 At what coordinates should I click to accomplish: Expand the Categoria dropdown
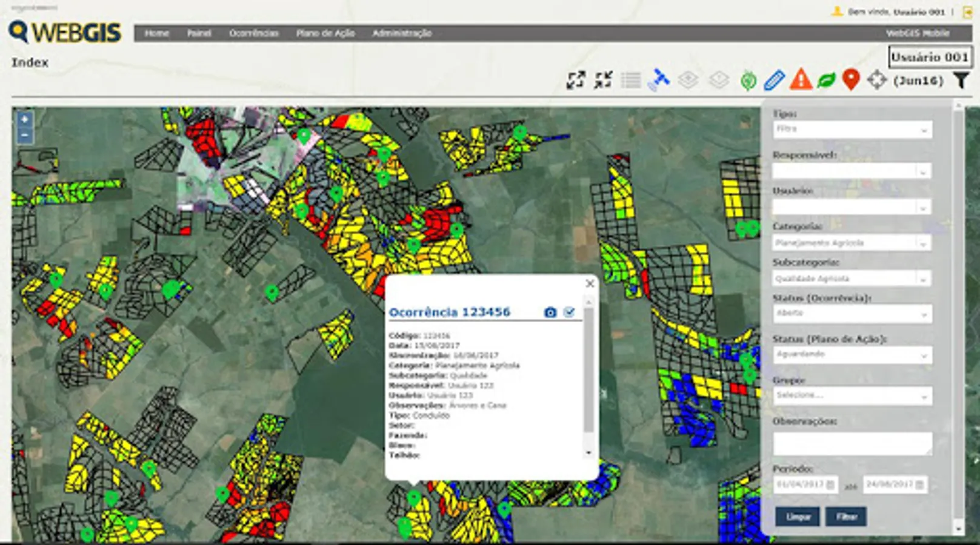pyautogui.click(x=852, y=243)
